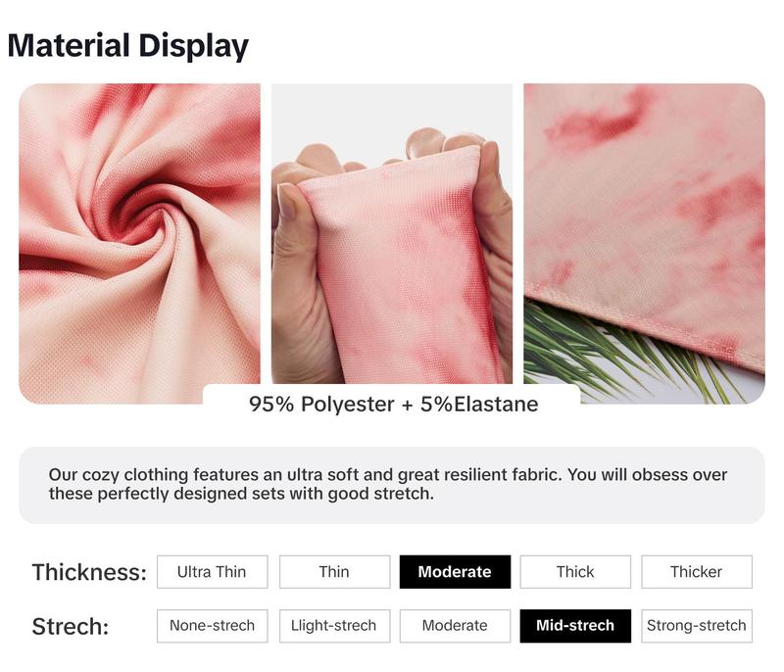This screenshot has height=672, width=784.
Task: Pick the Moderate stretch option
Action: 455,626
